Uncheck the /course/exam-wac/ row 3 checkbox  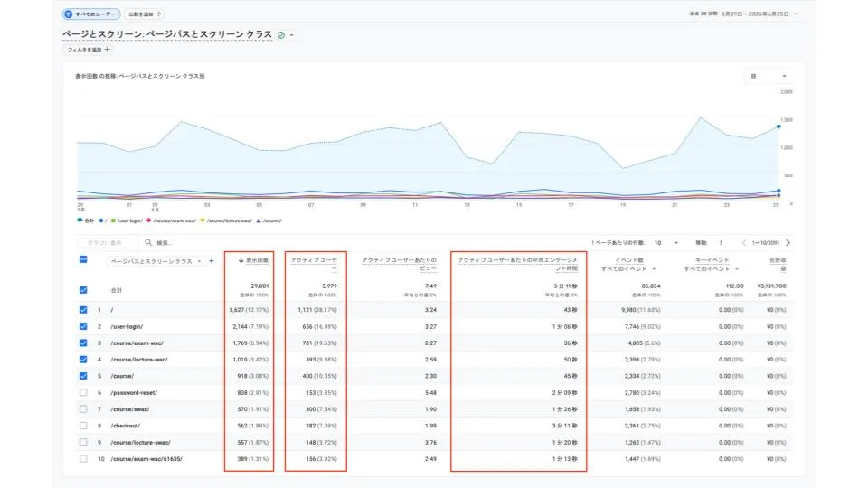coord(83,343)
